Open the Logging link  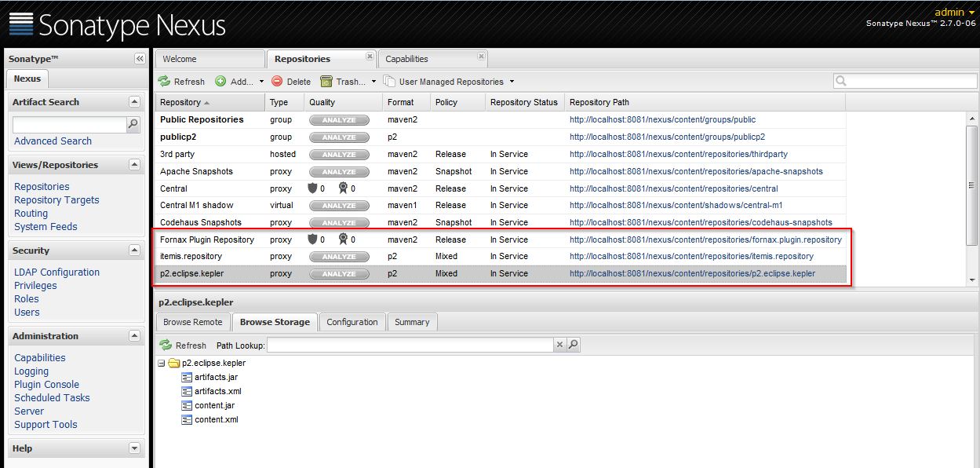click(31, 371)
